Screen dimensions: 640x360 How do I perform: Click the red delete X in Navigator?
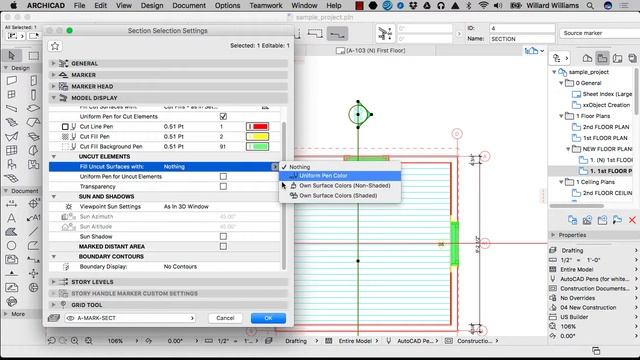click(632, 220)
